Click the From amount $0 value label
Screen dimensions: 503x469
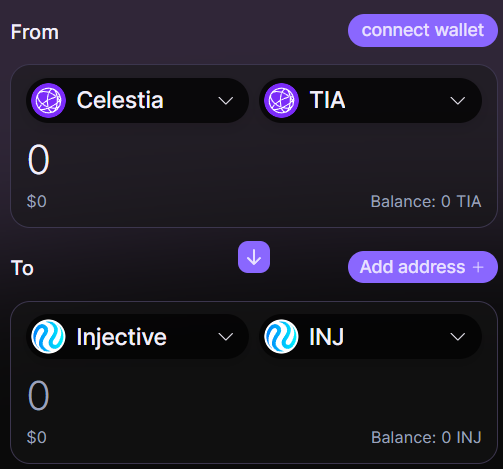(x=37, y=201)
